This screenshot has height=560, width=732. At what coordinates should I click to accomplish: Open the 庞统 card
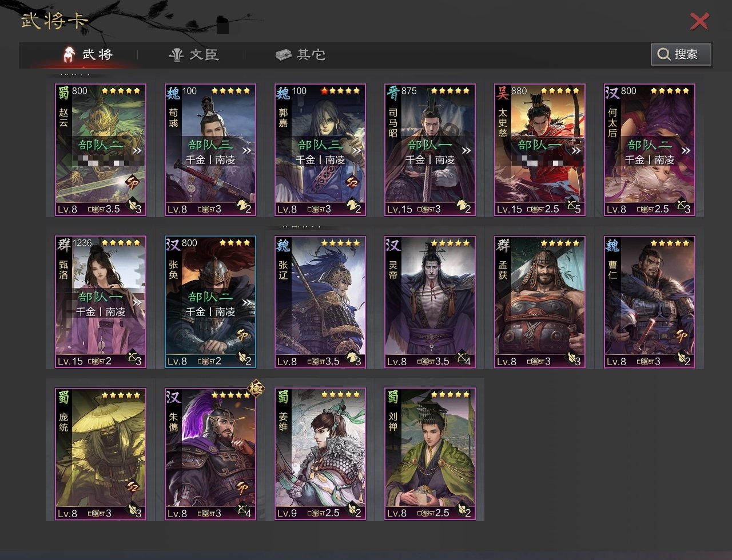tap(101, 454)
